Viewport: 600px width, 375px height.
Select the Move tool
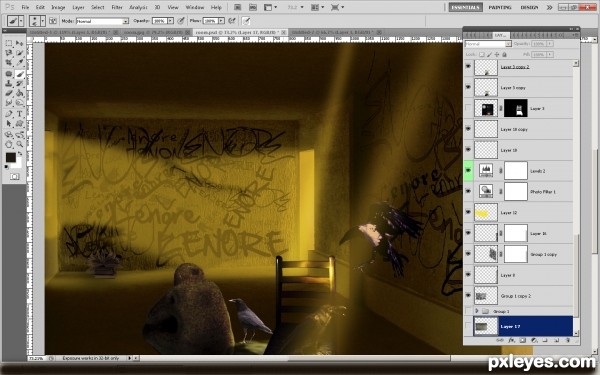click(x=20, y=43)
